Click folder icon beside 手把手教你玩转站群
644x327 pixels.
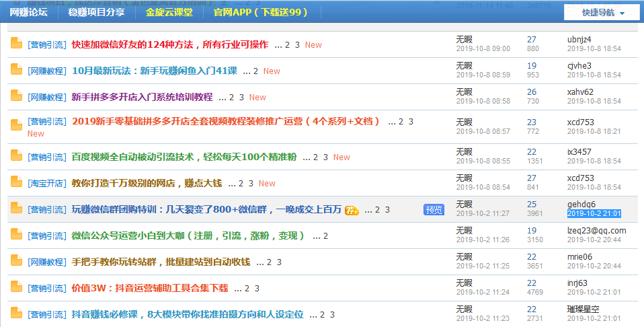click(x=16, y=261)
